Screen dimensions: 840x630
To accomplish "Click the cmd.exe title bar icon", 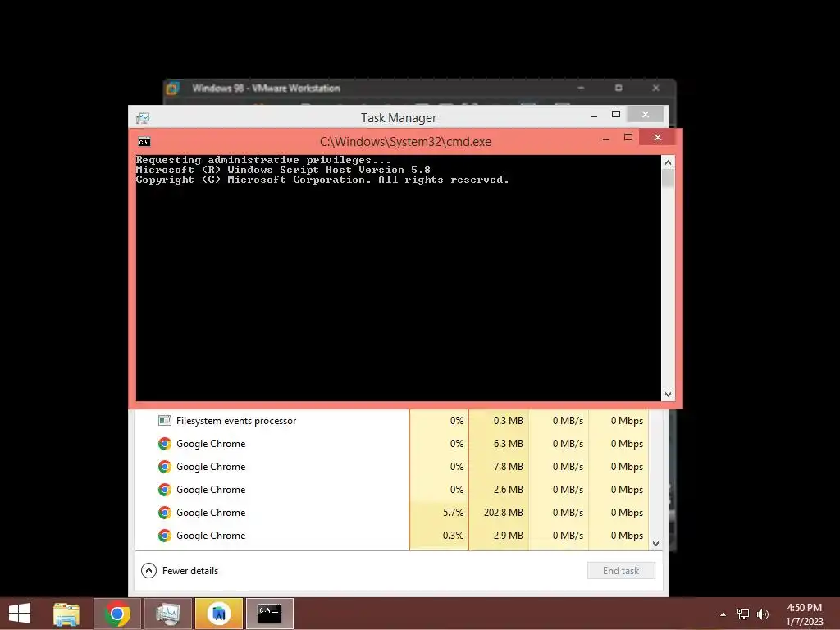I will click(x=144, y=142).
